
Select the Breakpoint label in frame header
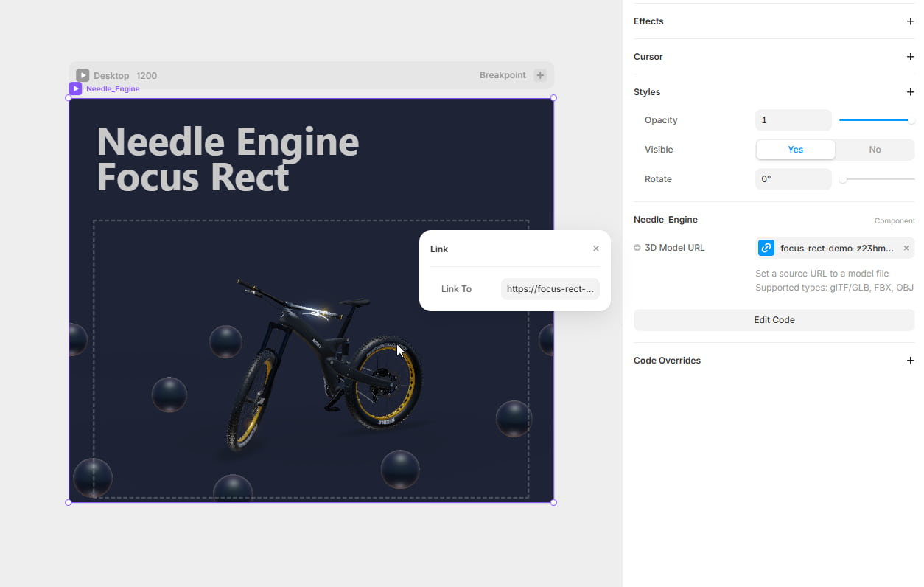(503, 75)
